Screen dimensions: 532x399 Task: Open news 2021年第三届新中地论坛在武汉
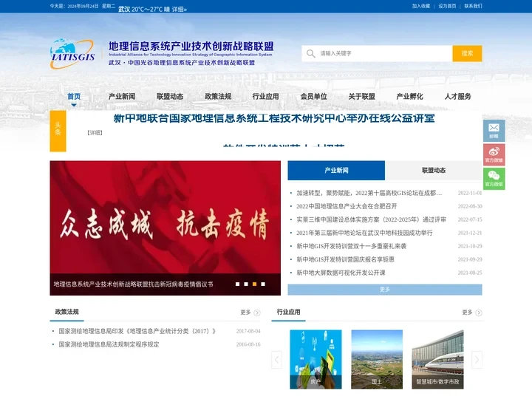364,233
